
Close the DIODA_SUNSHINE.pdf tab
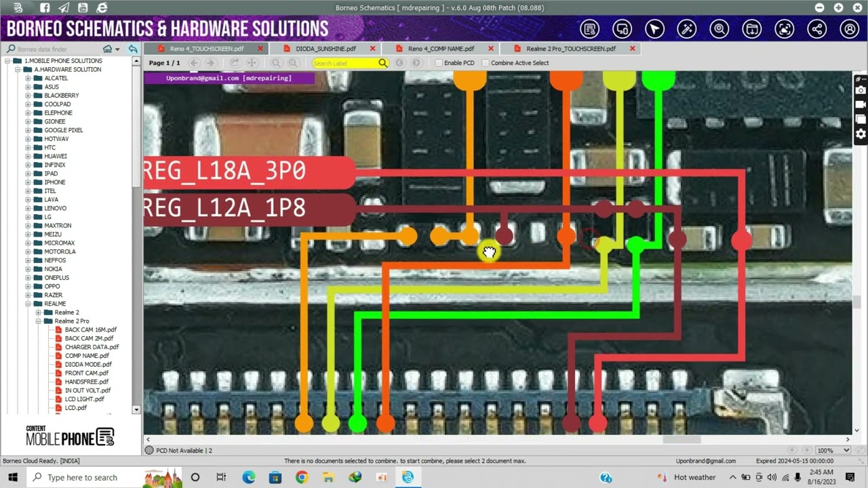pos(372,49)
